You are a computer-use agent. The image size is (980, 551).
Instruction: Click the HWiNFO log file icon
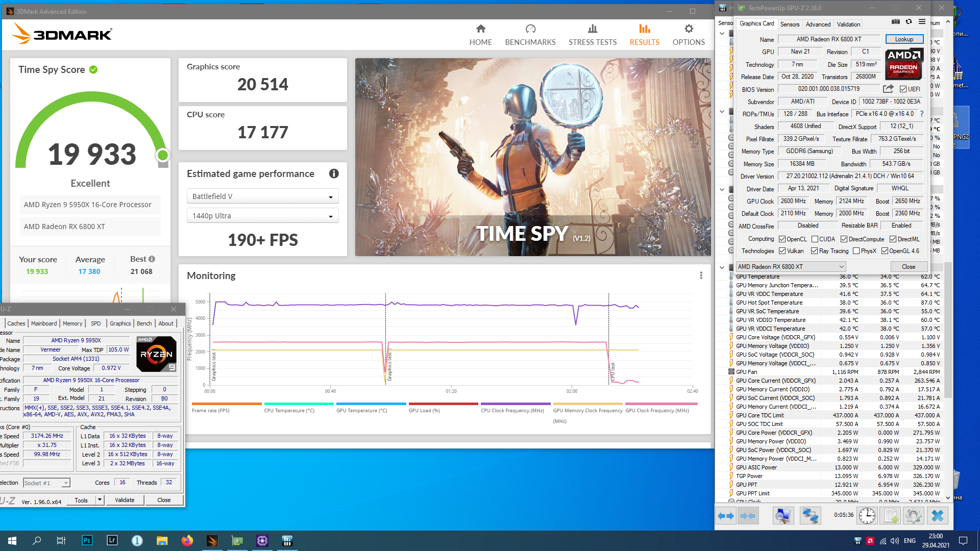tap(891, 516)
